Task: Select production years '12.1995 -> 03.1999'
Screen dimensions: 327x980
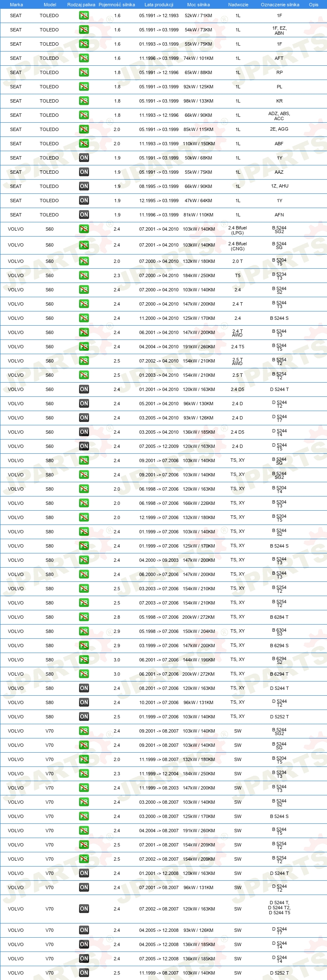Action: pos(159,201)
